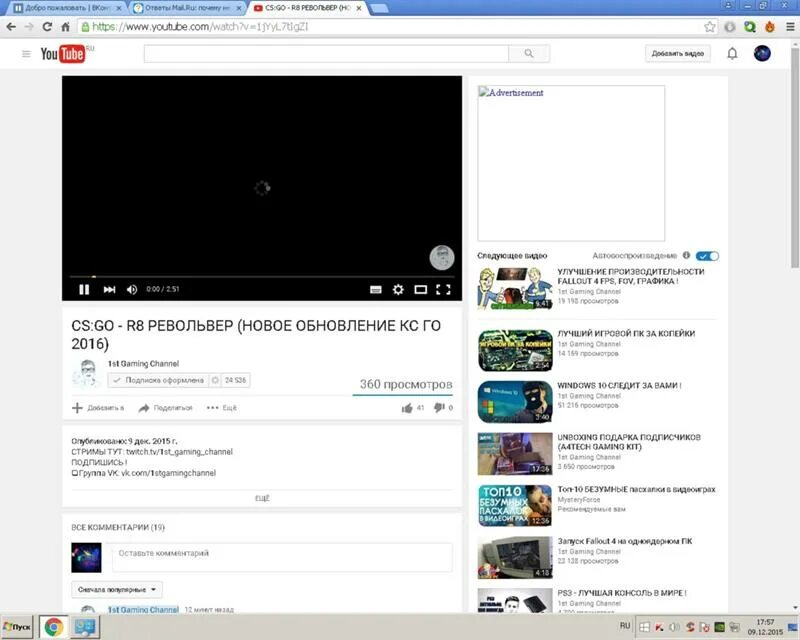Click the 'Подписка оформлена' subscription button
800x640 pixels.
point(158,380)
